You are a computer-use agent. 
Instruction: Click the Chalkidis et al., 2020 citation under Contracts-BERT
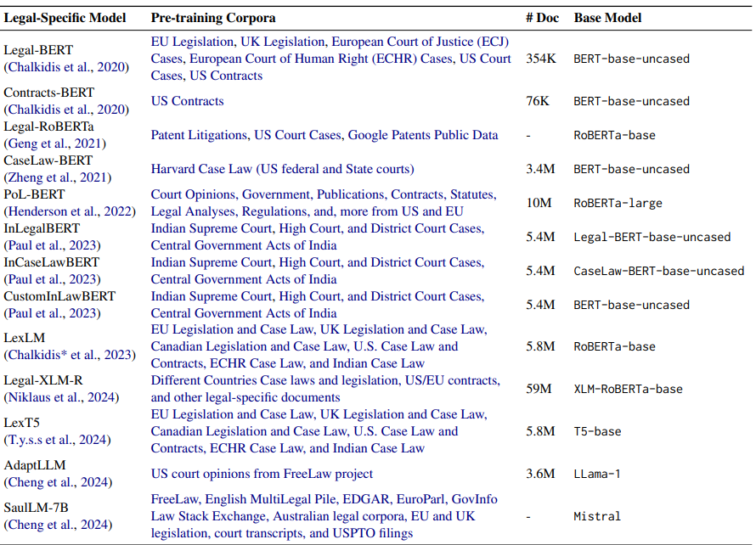point(66,110)
